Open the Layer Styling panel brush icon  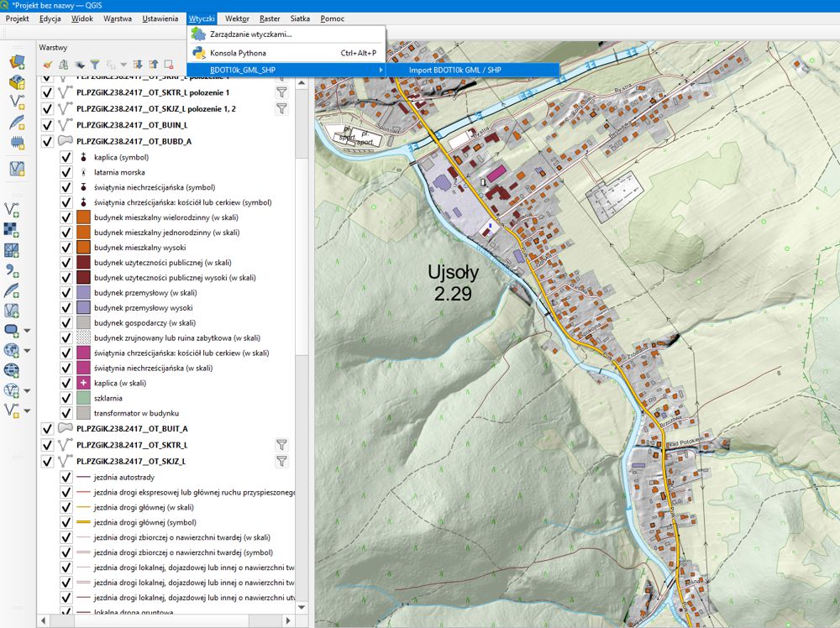(x=48, y=65)
